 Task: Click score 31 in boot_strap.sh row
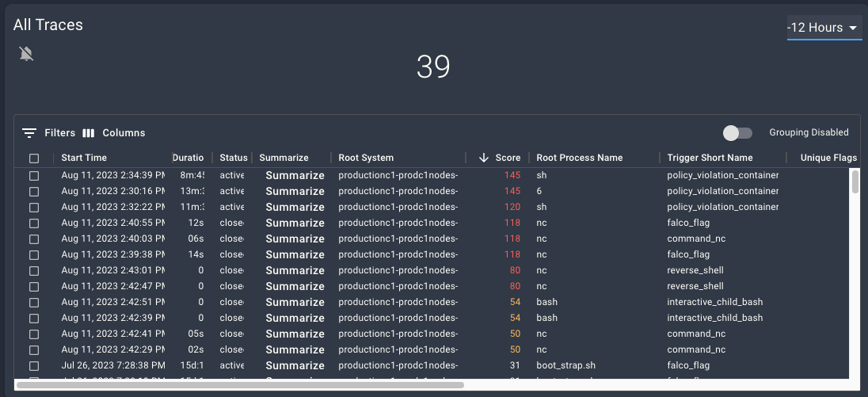coord(515,365)
